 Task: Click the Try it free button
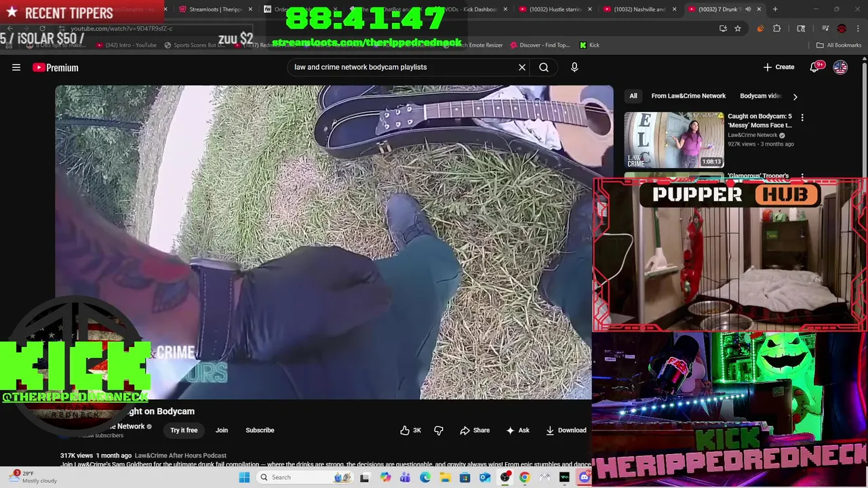point(184,430)
